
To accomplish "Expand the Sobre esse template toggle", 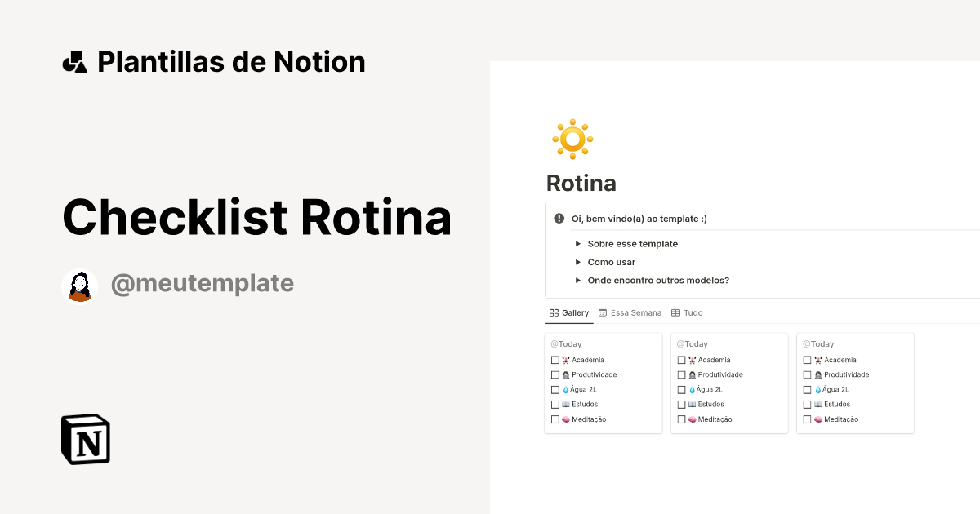I will pyautogui.click(x=577, y=243).
